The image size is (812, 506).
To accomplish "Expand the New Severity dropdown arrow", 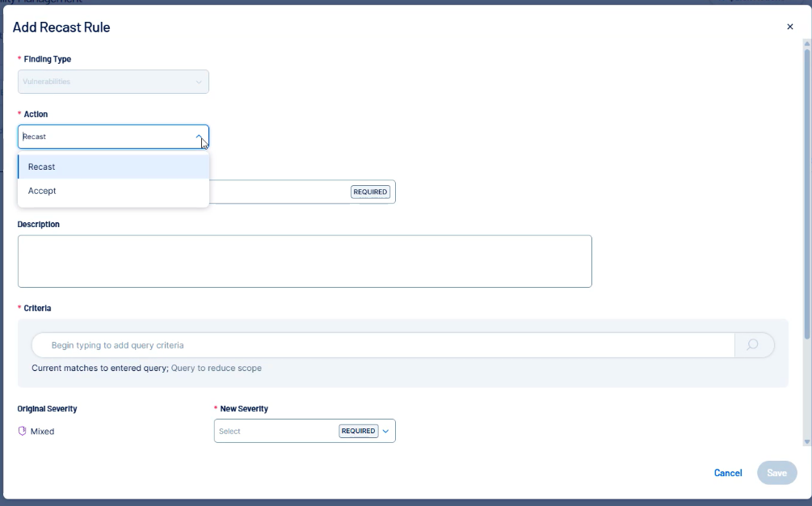I will pyautogui.click(x=385, y=431).
